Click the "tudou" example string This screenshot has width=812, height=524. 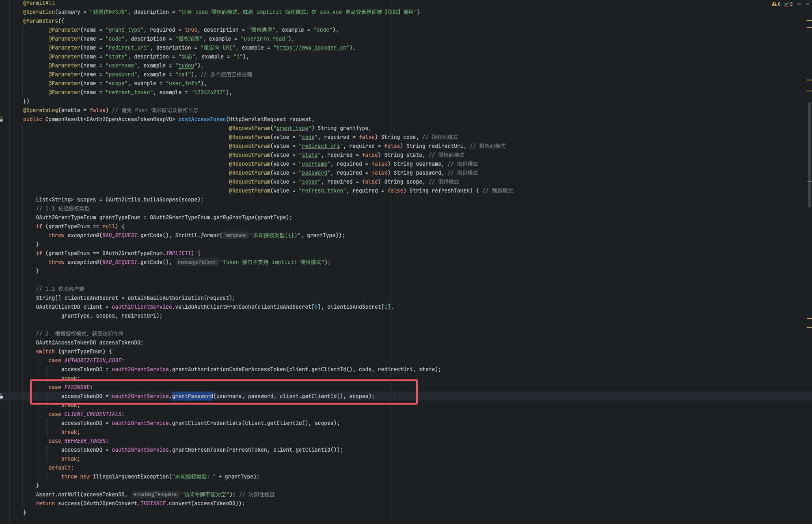click(x=186, y=66)
